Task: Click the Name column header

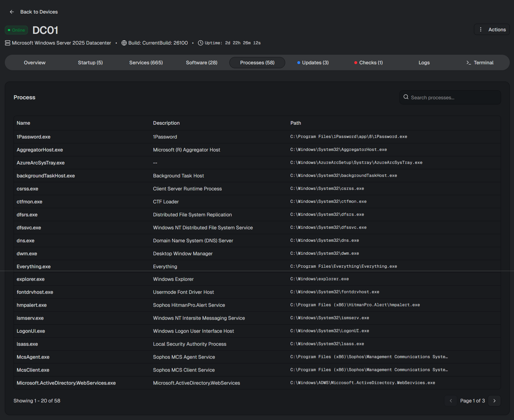Action: [23, 123]
